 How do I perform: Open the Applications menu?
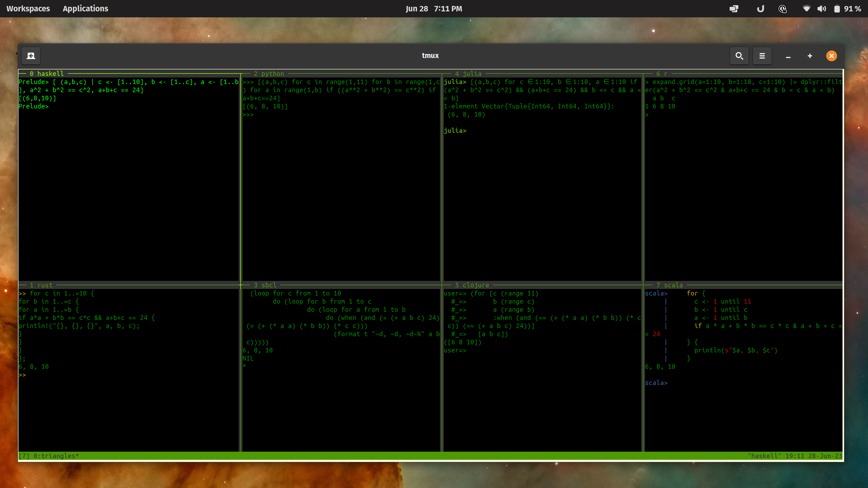pyautogui.click(x=85, y=9)
